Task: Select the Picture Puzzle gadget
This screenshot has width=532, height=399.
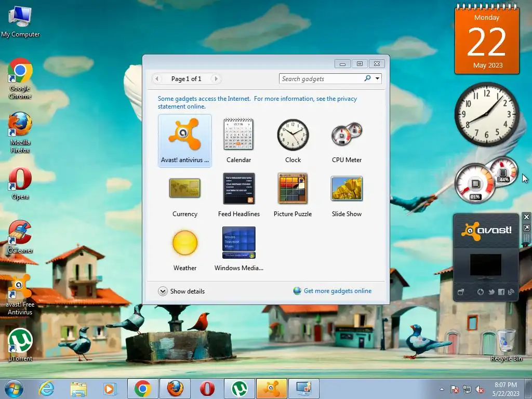Action: tap(293, 195)
